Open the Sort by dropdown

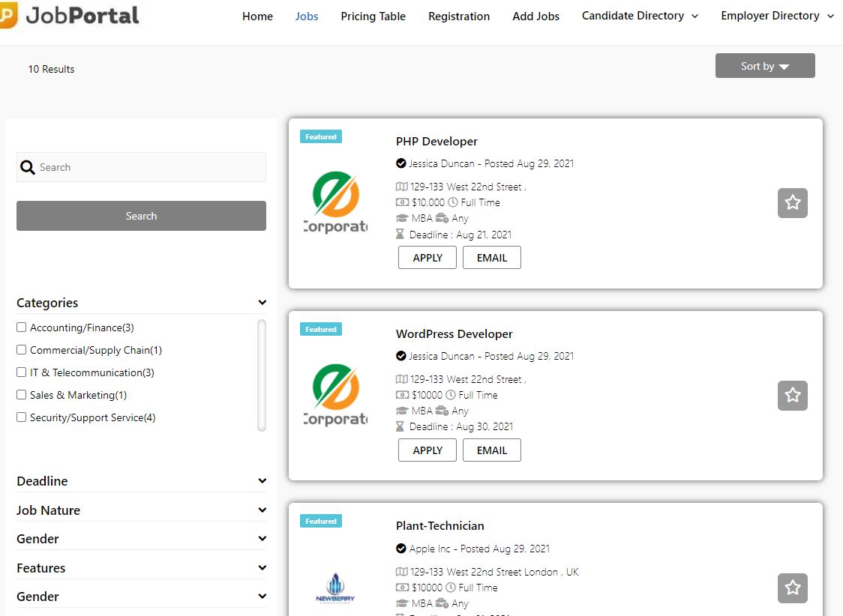(x=765, y=65)
